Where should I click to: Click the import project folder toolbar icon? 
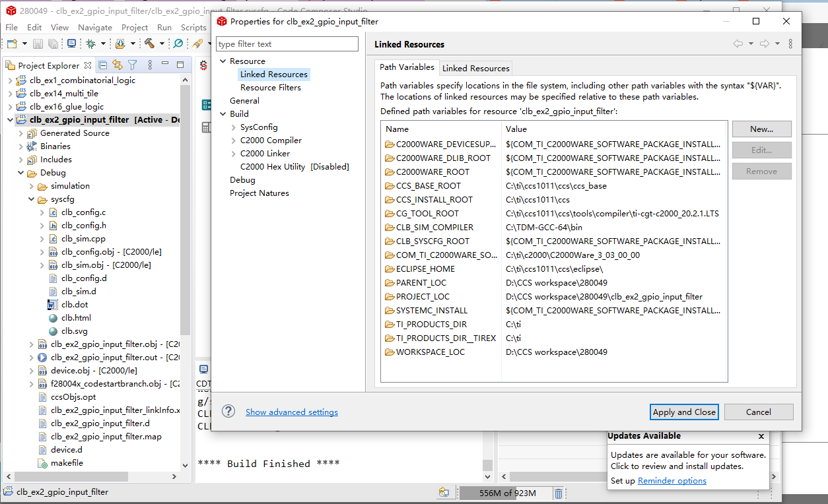[x=120, y=44]
